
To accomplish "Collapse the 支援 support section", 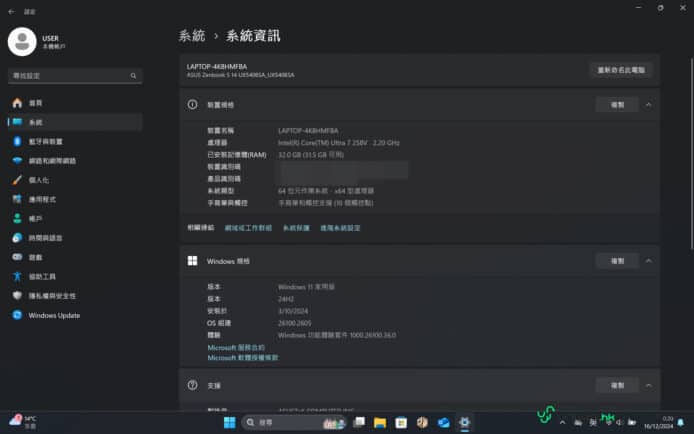I will click(648, 385).
